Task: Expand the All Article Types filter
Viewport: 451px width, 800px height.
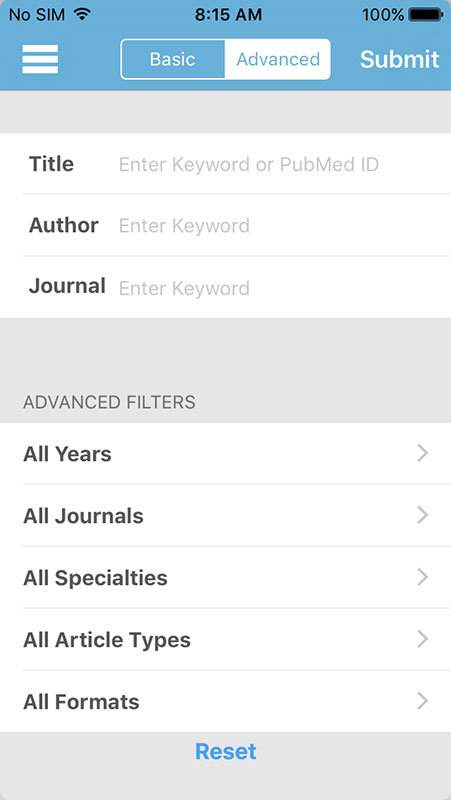Action: 226,640
